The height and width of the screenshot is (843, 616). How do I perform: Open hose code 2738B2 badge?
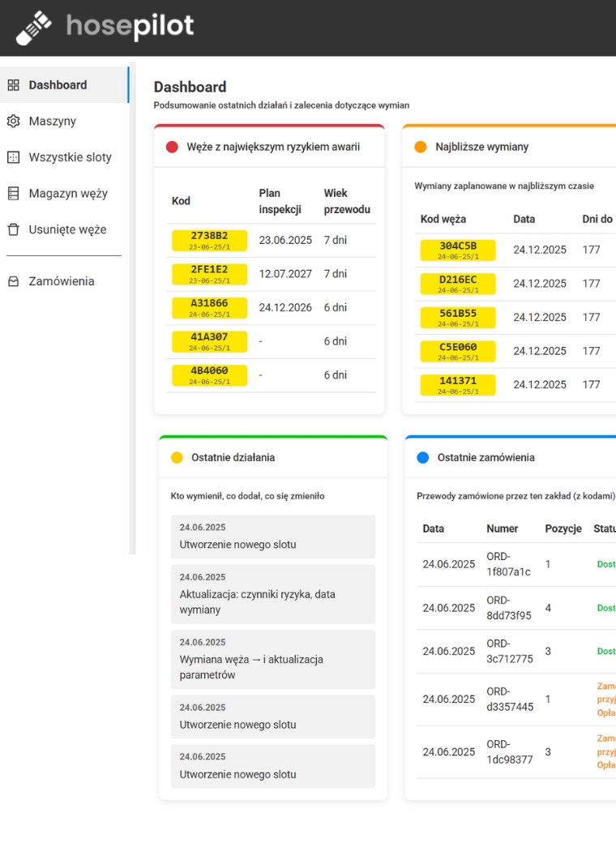209,240
